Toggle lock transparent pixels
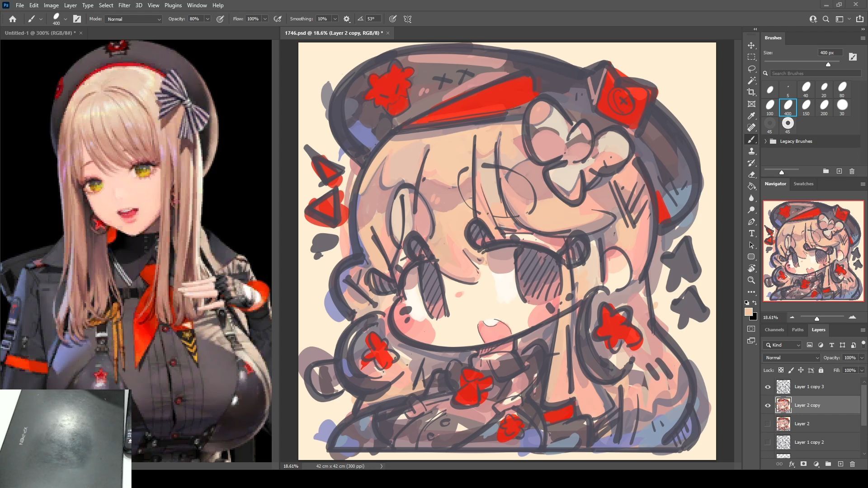The width and height of the screenshot is (868, 488). coord(781,370)
